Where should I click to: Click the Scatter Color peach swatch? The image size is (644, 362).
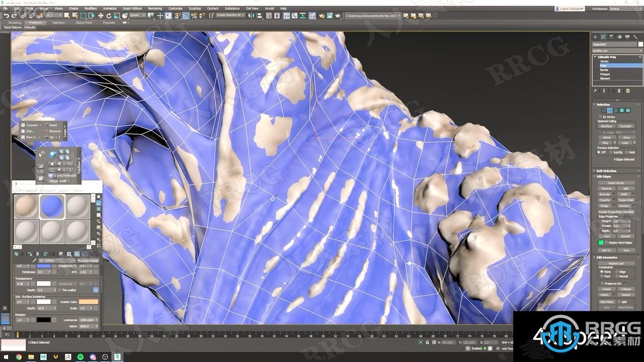click(x=89, y=302)
